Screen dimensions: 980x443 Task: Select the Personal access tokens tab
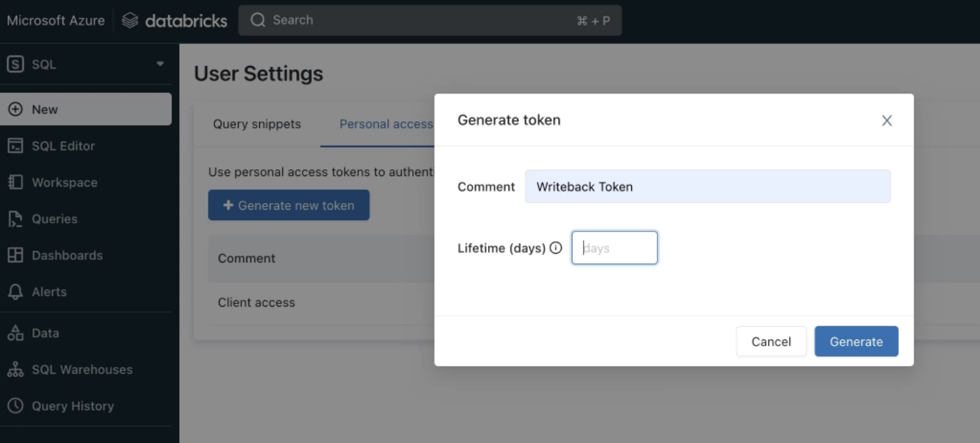point(386,124)
